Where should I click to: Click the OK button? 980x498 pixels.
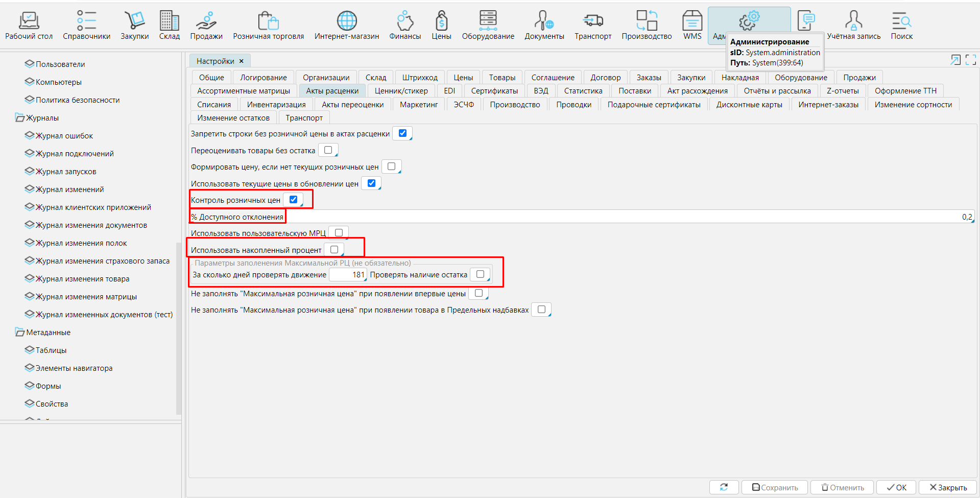pyautogui.click(x=896, y=487)
